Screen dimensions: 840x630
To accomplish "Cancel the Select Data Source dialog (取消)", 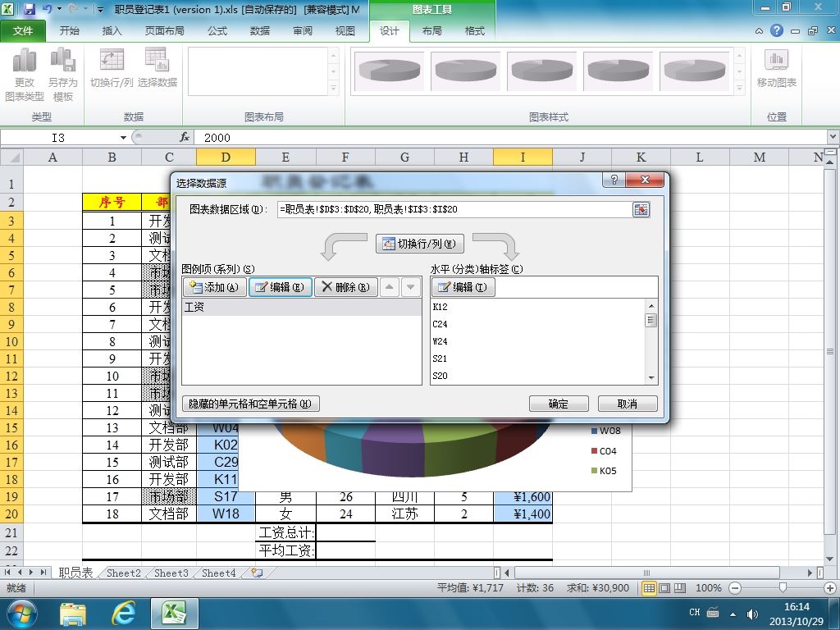I will pos(628,404).
